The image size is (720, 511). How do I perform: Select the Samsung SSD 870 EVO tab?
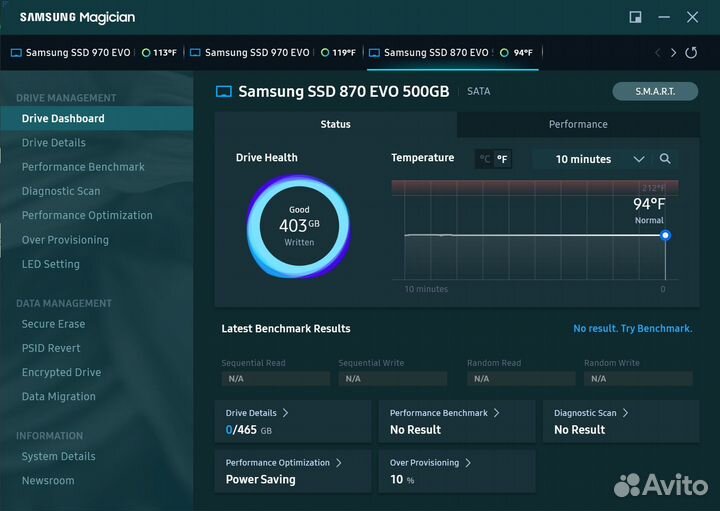(453, 53)
